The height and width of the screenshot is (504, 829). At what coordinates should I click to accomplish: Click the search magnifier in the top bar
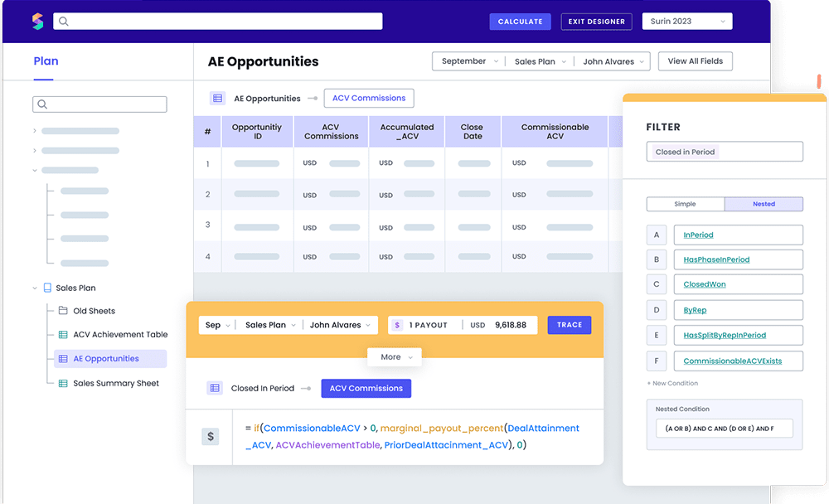[64, 21]
